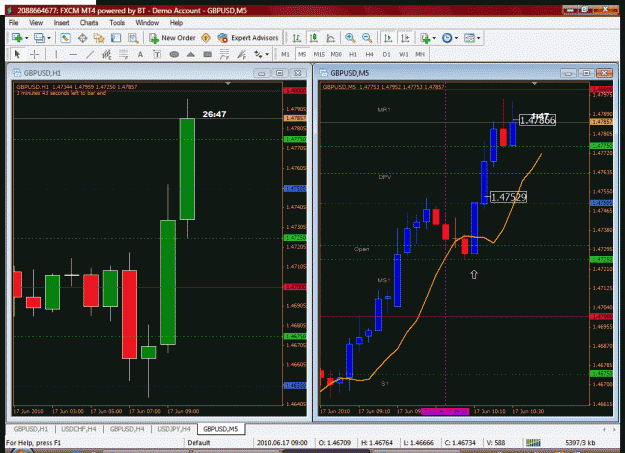
Task: Expand the Profiles dropdown arrow
Action: pyautogui.click(x=49, y=38)
